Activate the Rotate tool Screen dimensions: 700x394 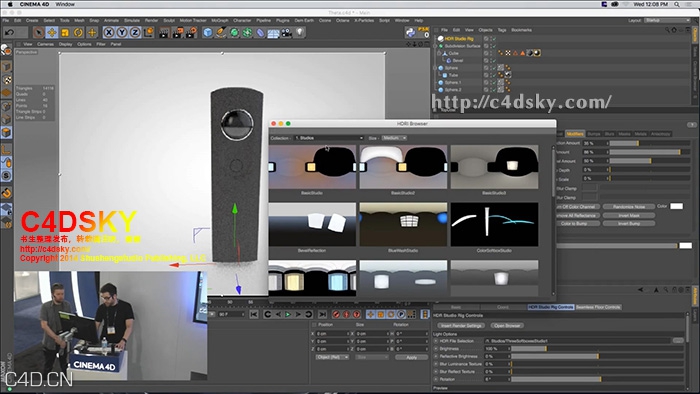point(78,33)
